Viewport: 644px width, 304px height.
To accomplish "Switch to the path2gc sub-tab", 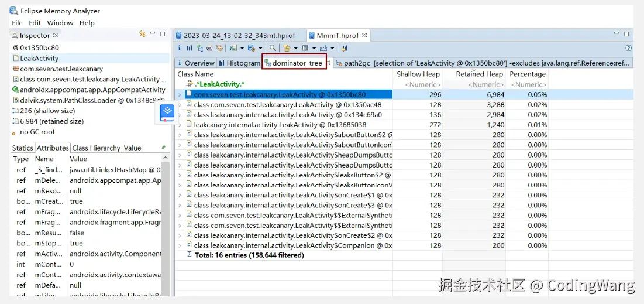I will [483, 63].
